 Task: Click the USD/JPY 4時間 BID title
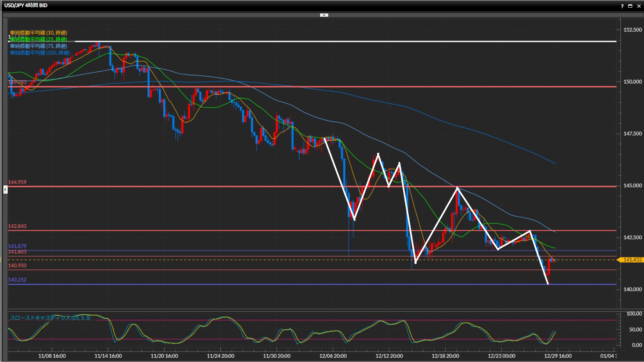26,5
